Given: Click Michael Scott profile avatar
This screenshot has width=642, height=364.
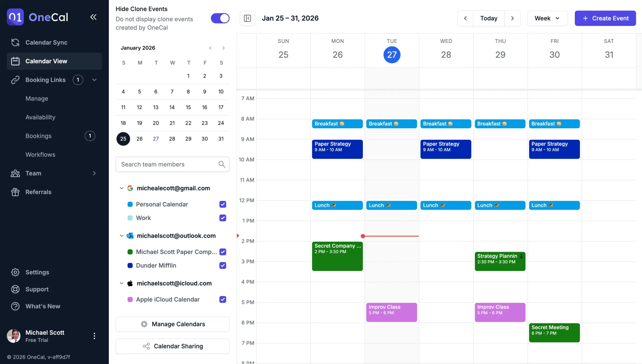Looking at the screenshot, I should click(x=14, y=336).
